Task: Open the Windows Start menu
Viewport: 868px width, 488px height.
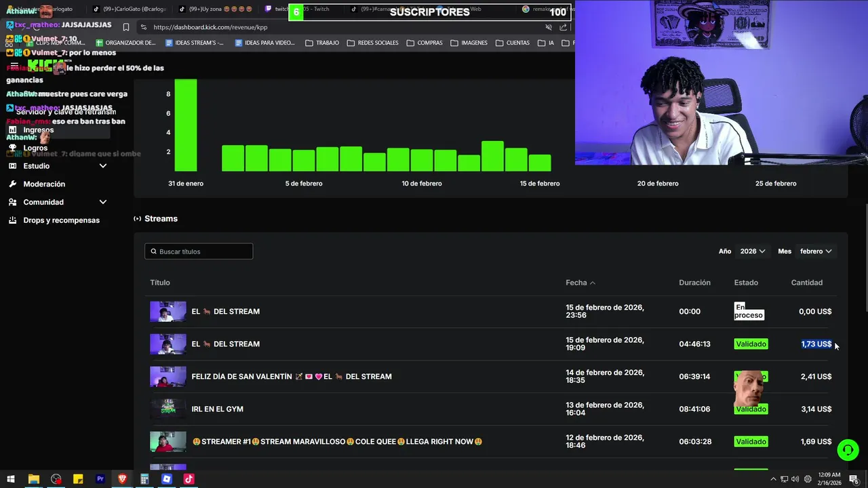Action: pyautogui.click(x=11, y=479)
